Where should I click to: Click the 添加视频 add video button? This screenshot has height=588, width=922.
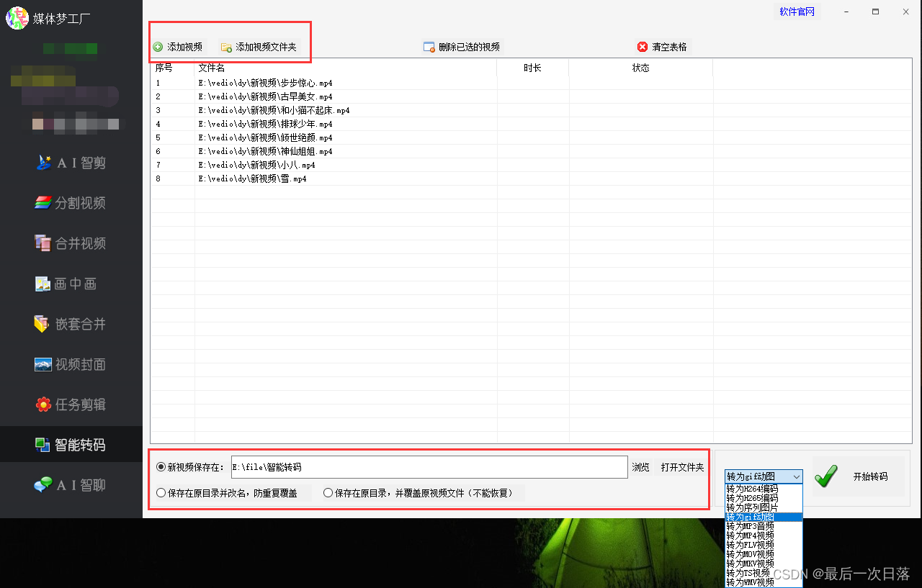[178, 47]
